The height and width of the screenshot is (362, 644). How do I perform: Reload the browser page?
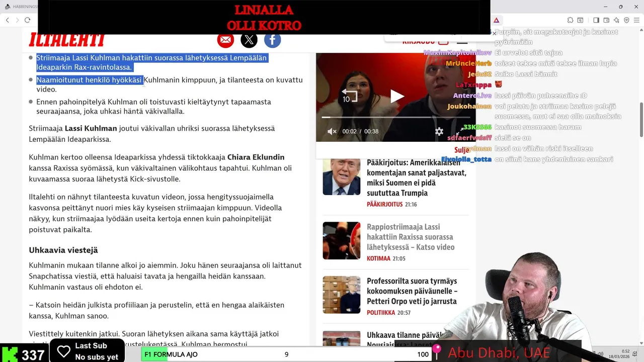click(28, 20)
